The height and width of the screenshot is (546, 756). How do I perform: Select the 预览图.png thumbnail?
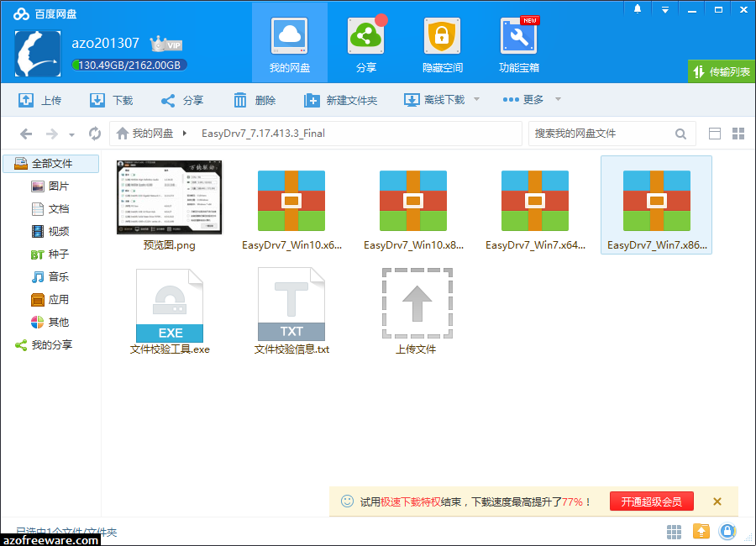169,197
